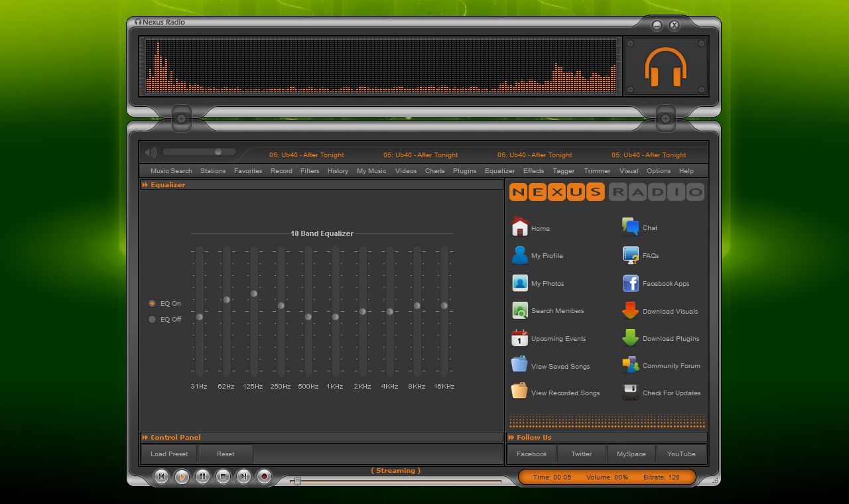Click the Time Volume Bitrate status display
Viewport: 849px width, 504px height.
[x=607, y=477]
